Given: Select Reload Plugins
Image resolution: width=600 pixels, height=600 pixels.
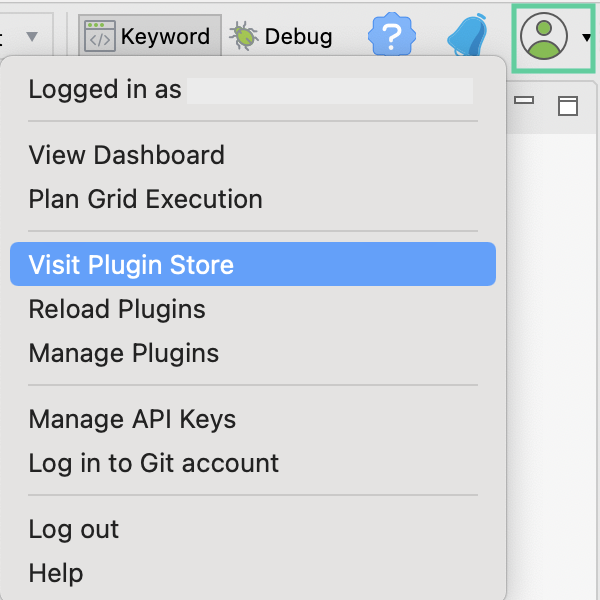Looking at the screenshot, I should [x=117, y=309].
